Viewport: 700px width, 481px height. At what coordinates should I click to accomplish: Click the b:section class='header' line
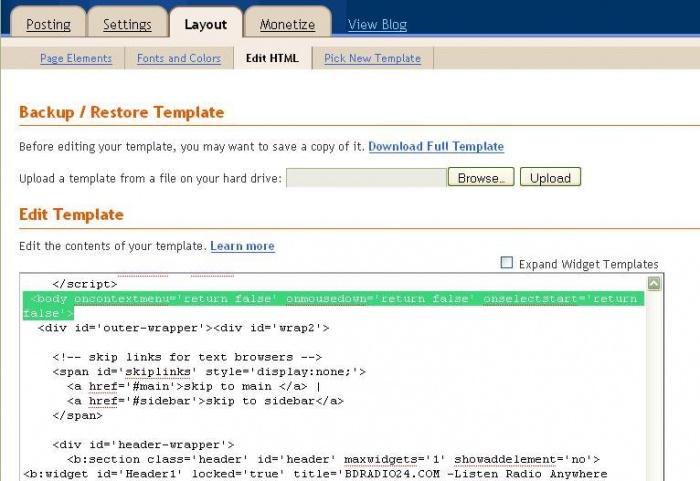click(x=333, y=460)
